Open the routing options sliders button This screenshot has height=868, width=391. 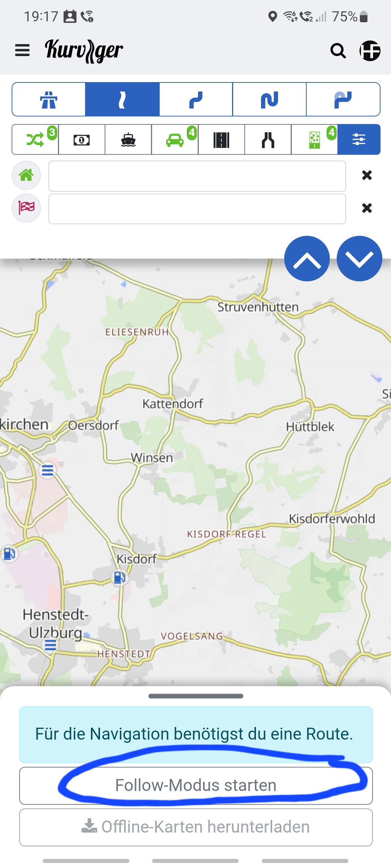[x=359, y=140]
